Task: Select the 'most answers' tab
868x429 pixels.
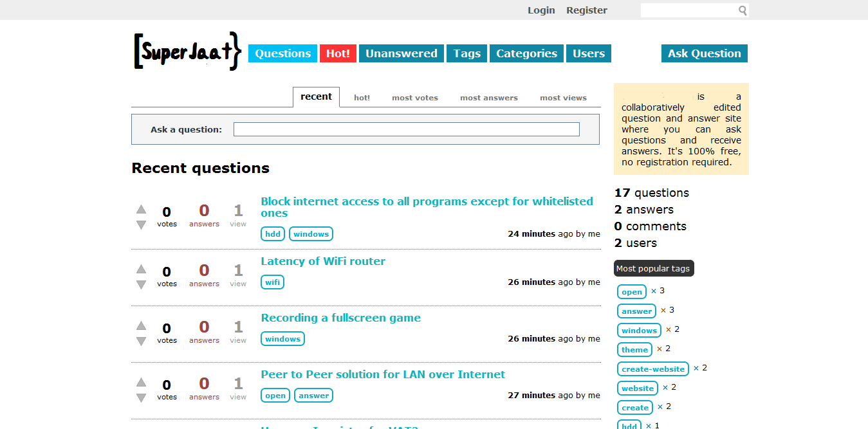Action: [x=488, y=98]
